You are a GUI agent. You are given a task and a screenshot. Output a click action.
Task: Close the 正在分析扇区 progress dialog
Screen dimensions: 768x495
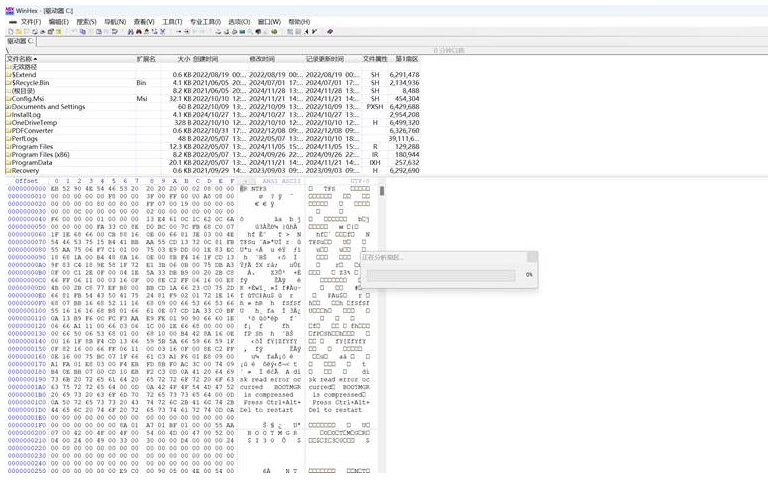pyautogui.click(x=531, y=257)
